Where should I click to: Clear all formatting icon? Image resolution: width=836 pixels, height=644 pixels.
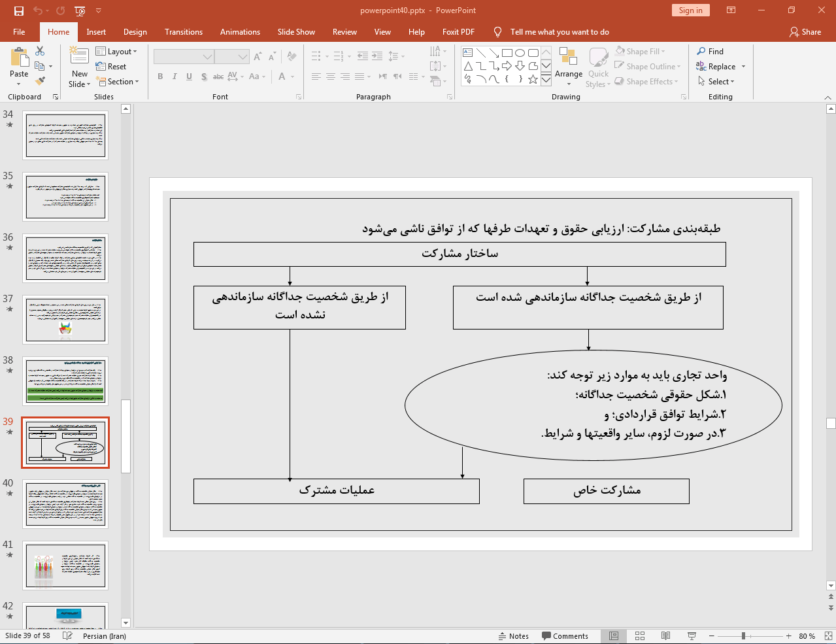(292, 57)
